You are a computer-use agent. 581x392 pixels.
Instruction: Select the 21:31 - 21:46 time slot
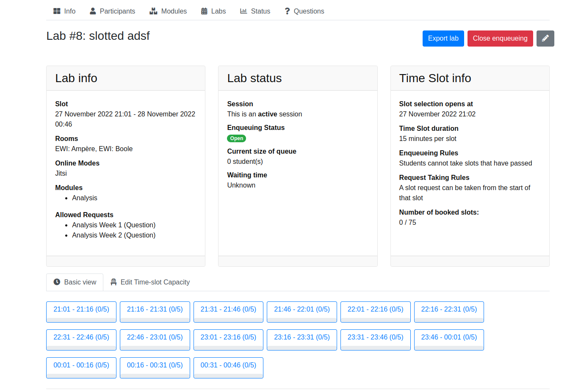click(x=228, y=312)
